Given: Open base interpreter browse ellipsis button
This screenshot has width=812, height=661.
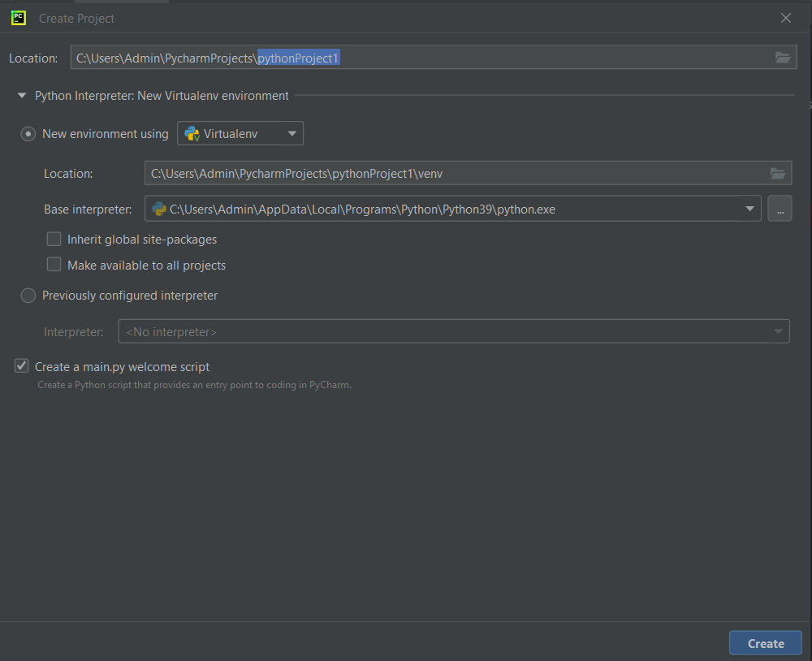Looking at the screenshot, I should 780,209.
